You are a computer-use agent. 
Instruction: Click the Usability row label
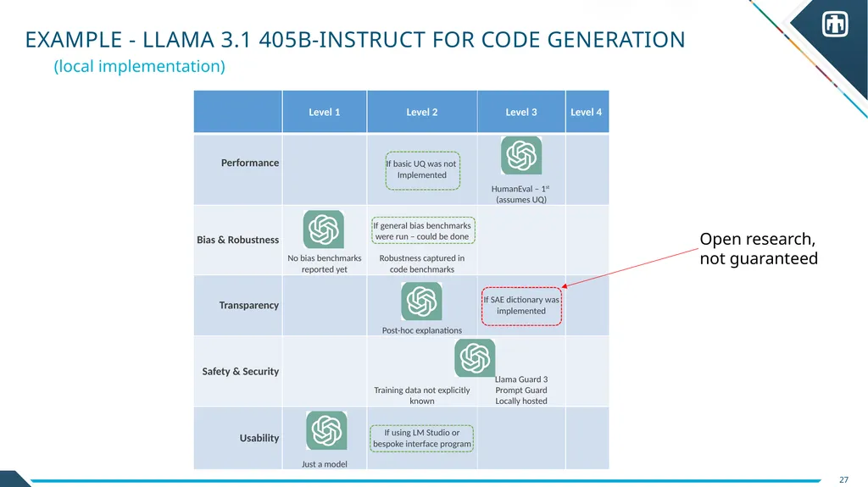(259, 438)
